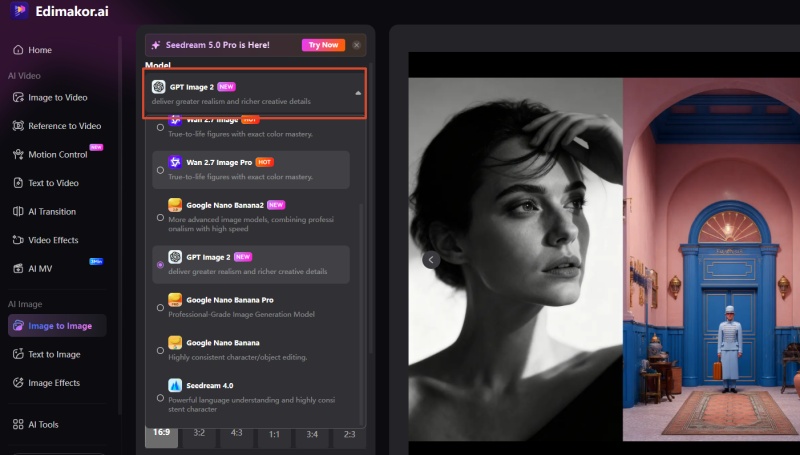Click the Seedream banner sparkle icon
The height and width of the screenshot is (455, 800).
(x=156, y=45)
